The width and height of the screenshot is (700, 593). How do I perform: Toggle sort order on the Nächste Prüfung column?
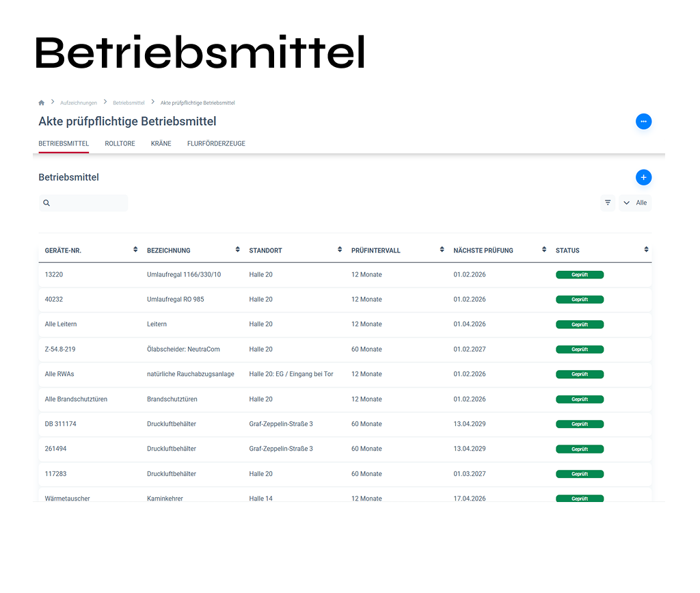[543, 250]
